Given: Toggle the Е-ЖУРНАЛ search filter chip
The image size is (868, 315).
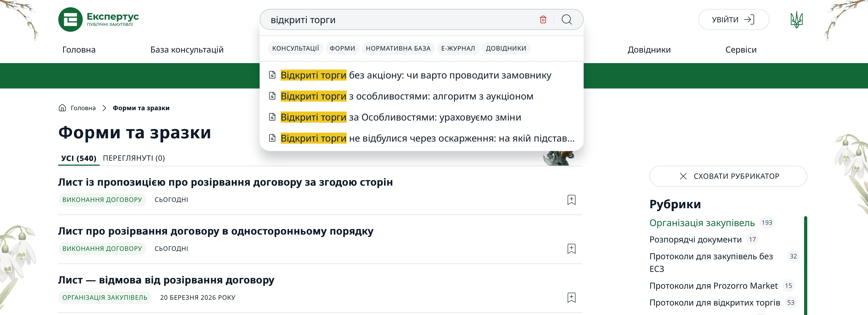Looking at the screenshot, I should coord(458,48).
